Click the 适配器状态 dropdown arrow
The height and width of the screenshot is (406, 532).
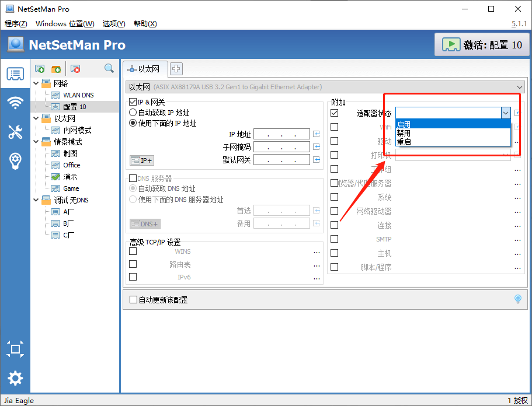point(506,113)
